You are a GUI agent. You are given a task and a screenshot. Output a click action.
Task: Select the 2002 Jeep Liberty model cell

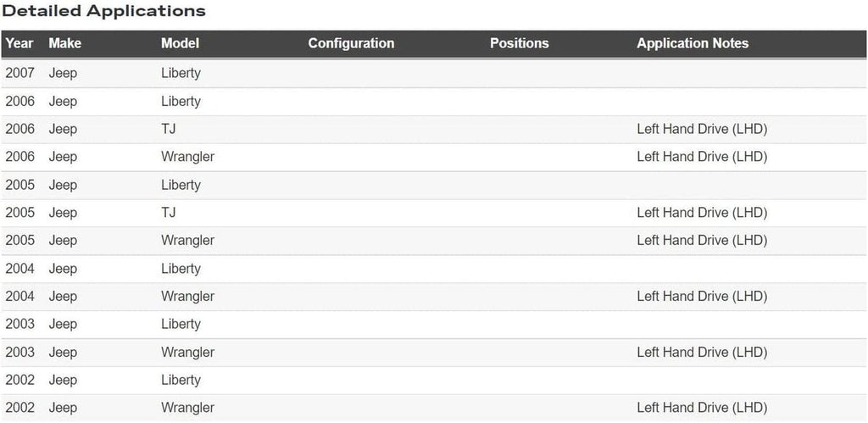click(x=181, y=380)
